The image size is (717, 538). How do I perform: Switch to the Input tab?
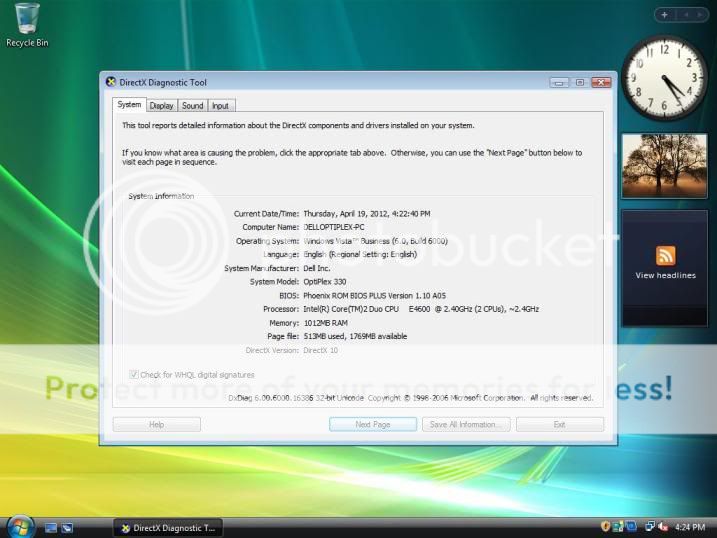(220, 106)
